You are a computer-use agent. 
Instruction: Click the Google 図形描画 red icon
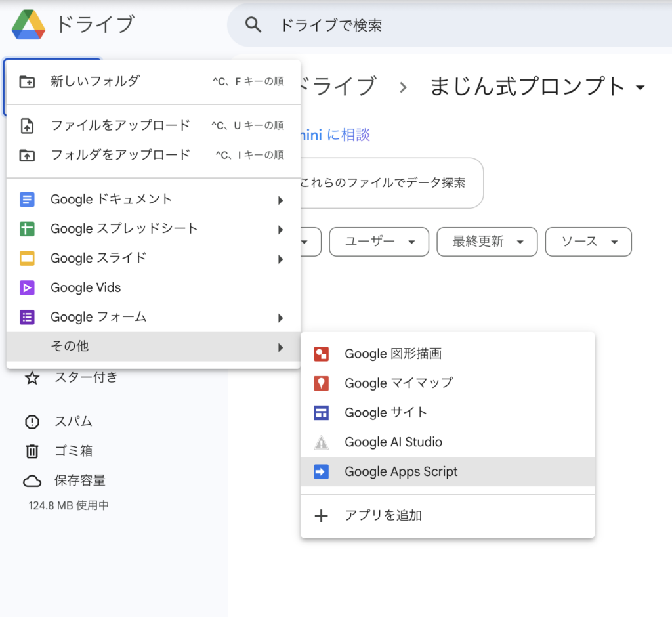pos(321,354)
